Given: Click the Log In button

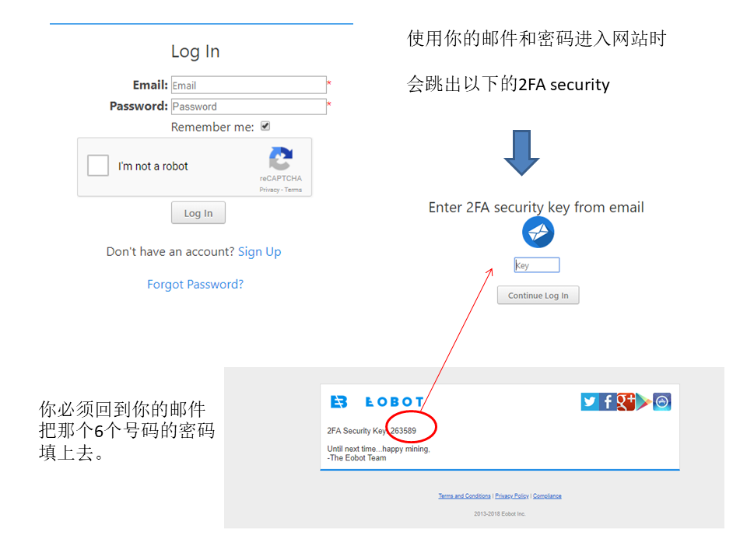Looking at the screenshot, I should click(198, 213).
